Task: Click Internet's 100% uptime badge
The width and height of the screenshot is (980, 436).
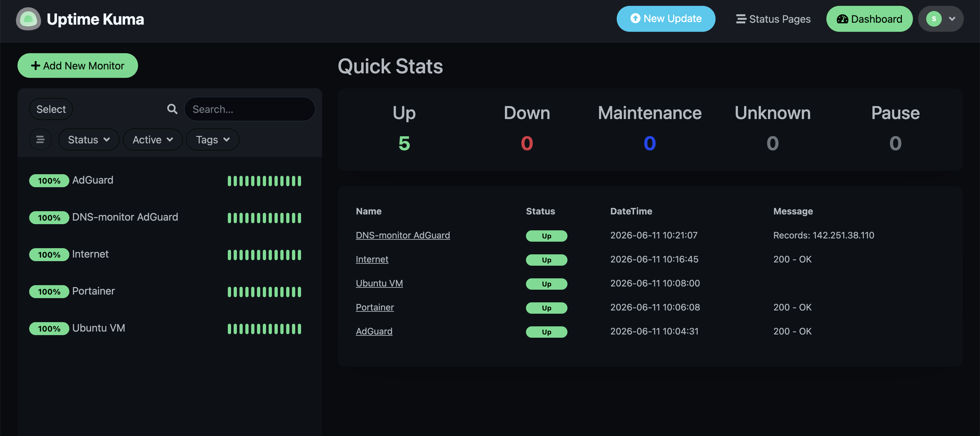Action: [x=49, y=254]
